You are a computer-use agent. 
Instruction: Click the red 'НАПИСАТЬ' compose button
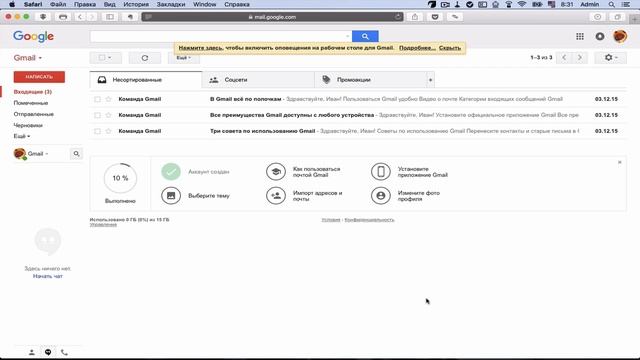pyautogui.click(x=39, y=77)
